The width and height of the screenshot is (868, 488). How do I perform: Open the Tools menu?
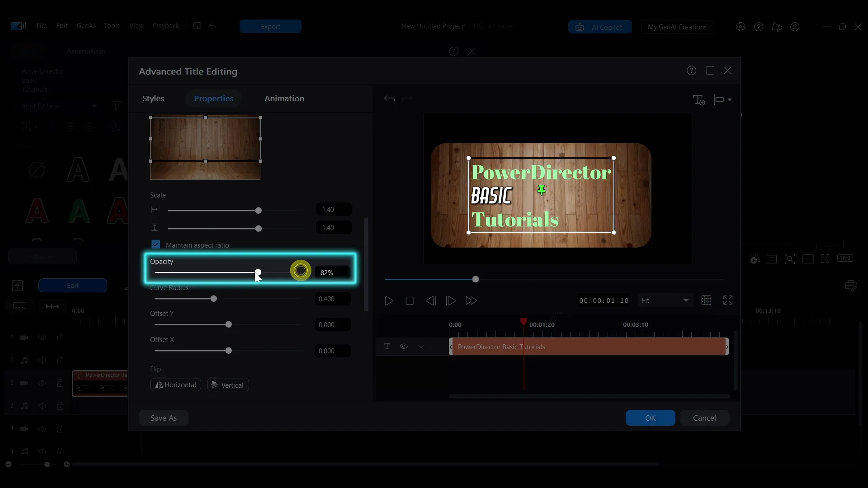click(112, 26)
